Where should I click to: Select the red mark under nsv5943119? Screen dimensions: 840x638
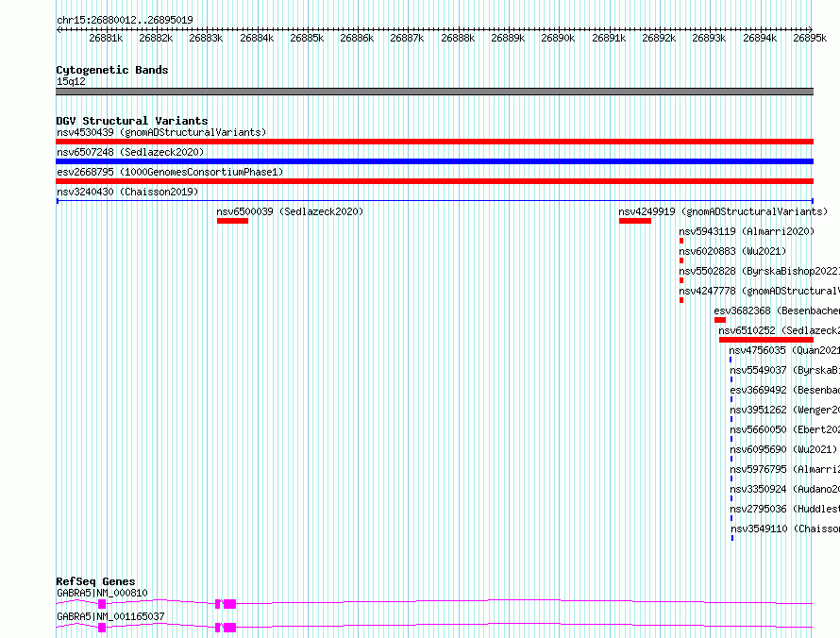pyautogui.click(x=681, y=241)
